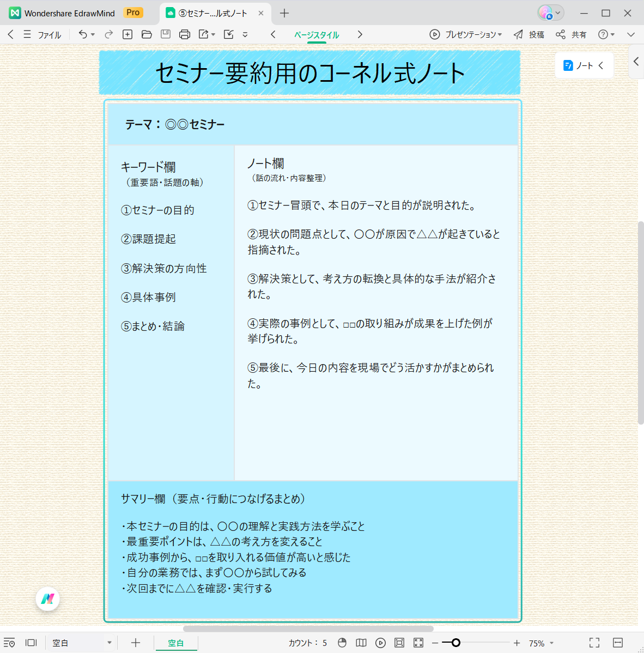This screenshot has height=653, width=644.
Task: Open an existing file via the folder icon
Action: (147, 34)
